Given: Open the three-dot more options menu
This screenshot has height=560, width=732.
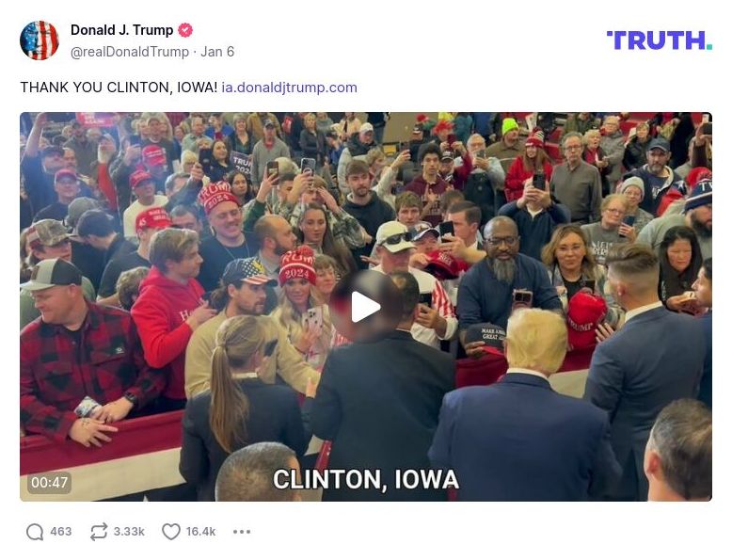Looking at the screenshot, I should pos(242,532).
